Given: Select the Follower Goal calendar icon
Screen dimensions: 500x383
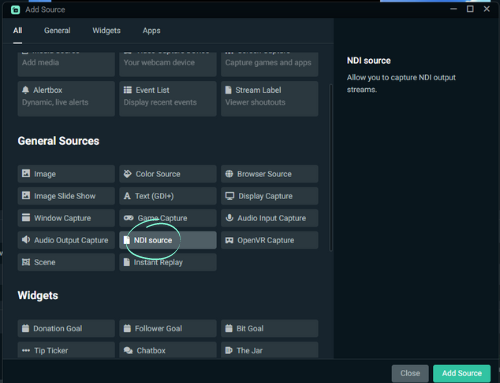Looking at the screenshot, I should (127, 328).
